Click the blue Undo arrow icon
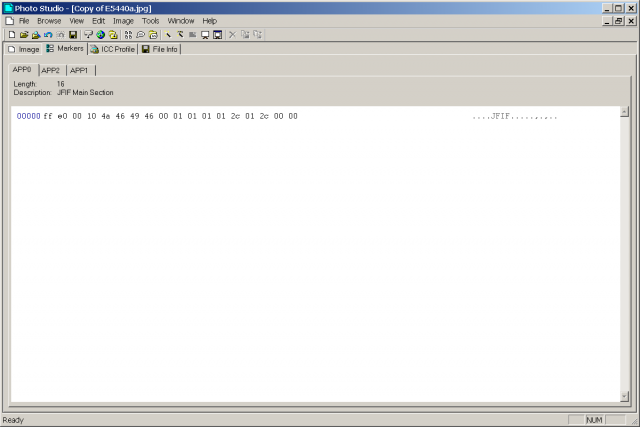Screen dimensions: 640x427 48,35
